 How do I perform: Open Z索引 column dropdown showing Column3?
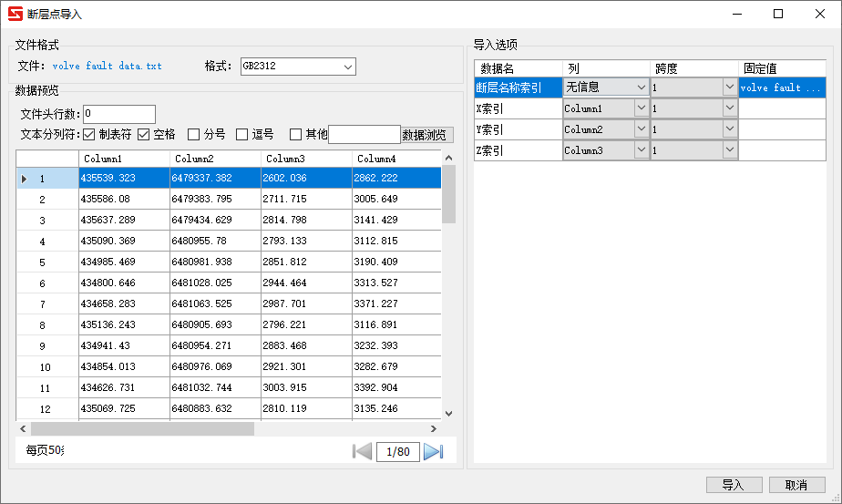point(606,149)
